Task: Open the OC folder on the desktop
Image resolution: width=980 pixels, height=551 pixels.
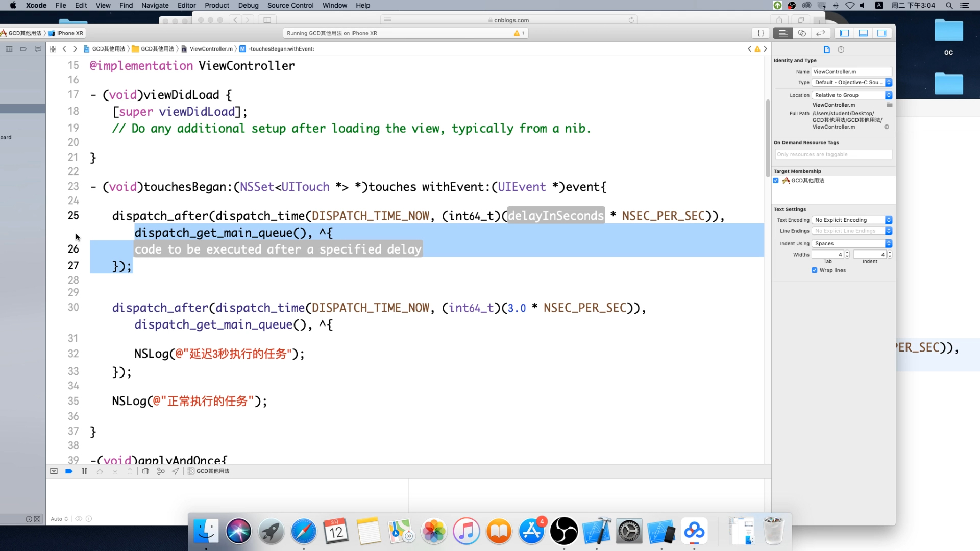Action: click(949, 37)
